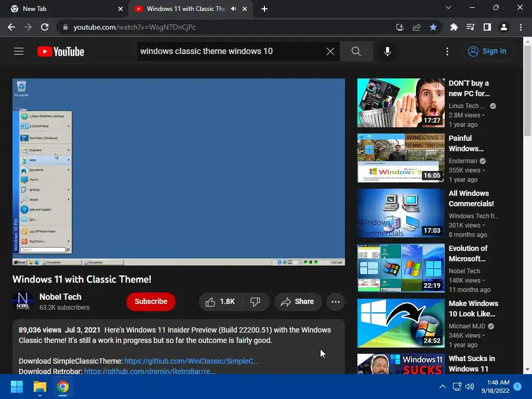View site information lock icon
This screenshot has width=532, height=399.
pyautogui.click(x=65, y=27)
